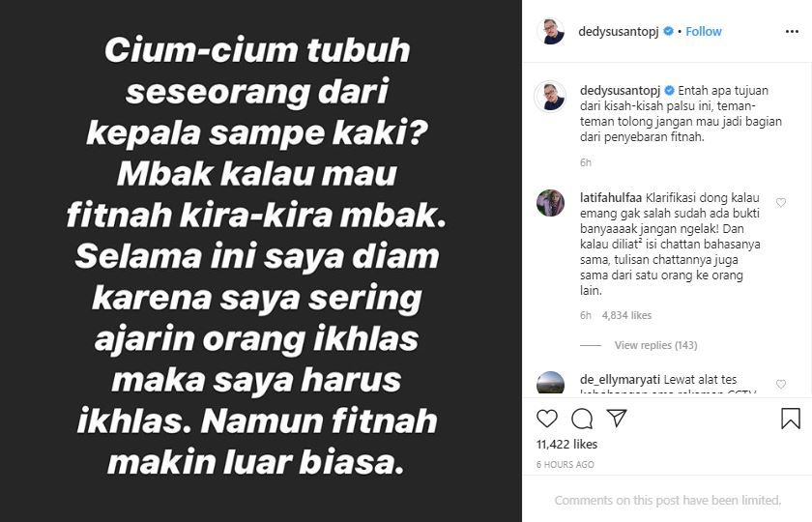Like de_ellymaryati's comment

tap(781, 384)
